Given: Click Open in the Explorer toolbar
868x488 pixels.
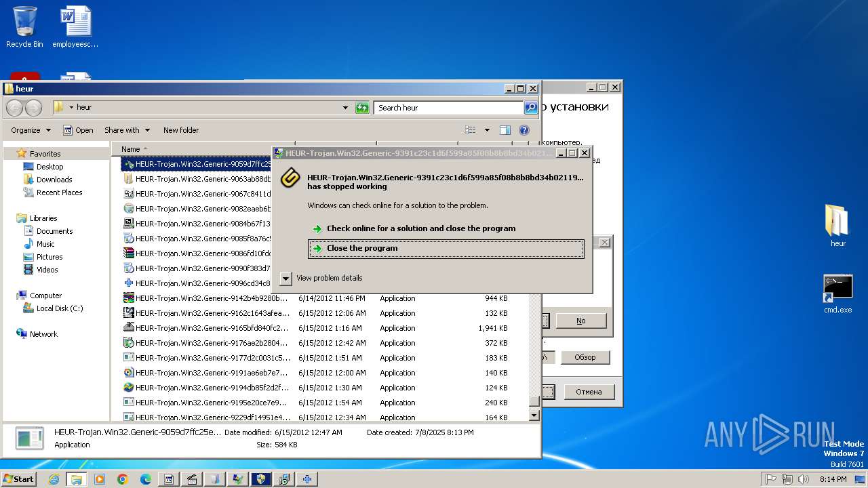Looking at the screenshot, I should pyautogui.click(x=78, y=130).
